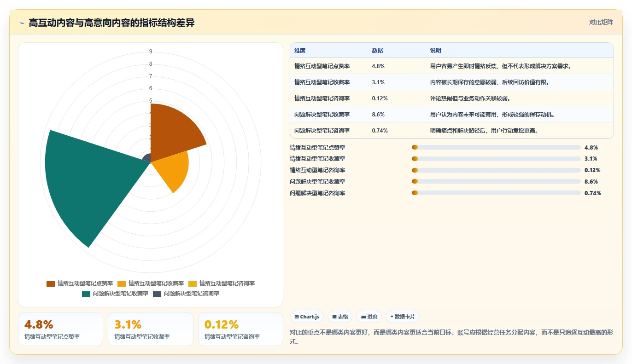Click progress bar for 情绪互动型笔记点赞率
Image resolution: width=632 pixels, height=364 pixels.
click(x=496, y=147)
